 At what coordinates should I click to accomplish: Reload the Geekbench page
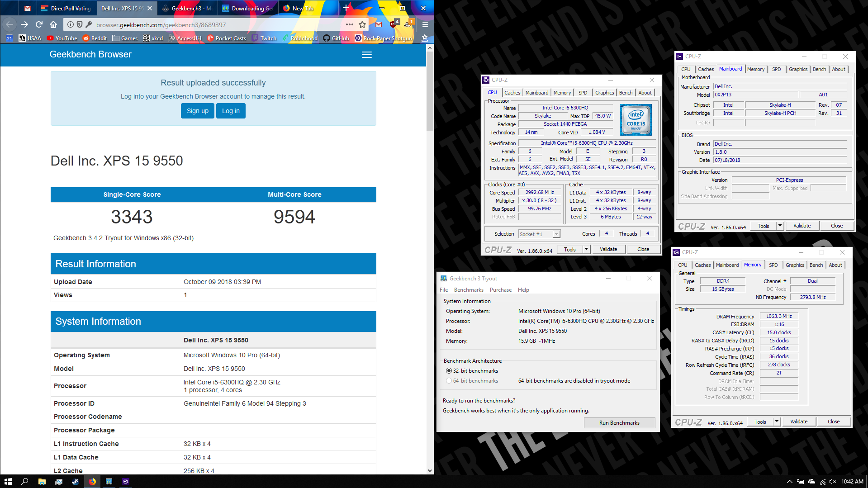(39, 24)
